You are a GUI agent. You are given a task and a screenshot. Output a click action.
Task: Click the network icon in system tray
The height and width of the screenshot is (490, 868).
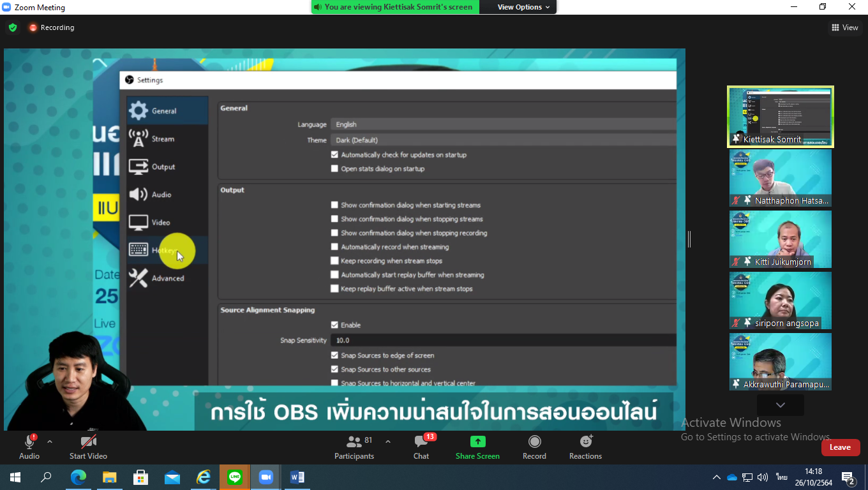747,477
